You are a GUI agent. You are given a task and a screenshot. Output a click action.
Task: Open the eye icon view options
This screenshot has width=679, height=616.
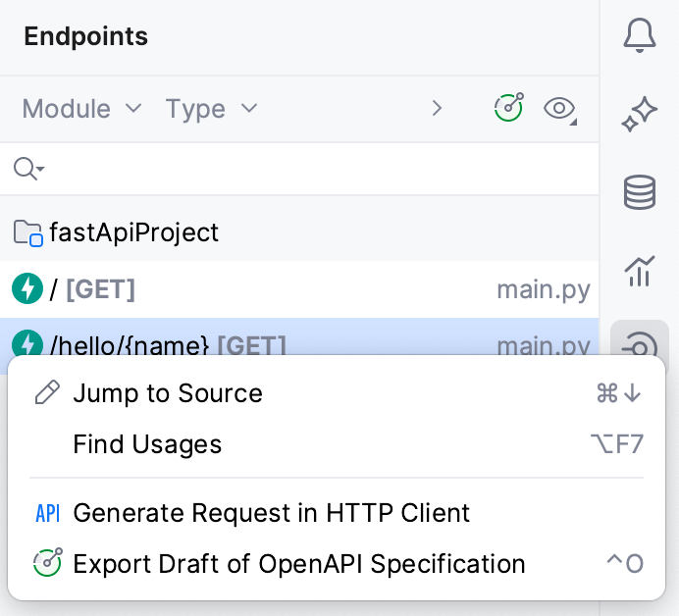559,109
